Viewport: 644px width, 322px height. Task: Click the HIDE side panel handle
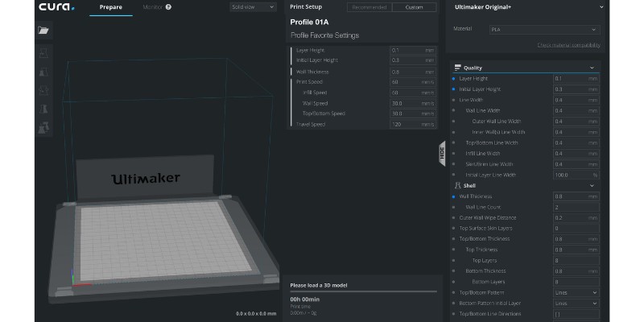(442, 154)
